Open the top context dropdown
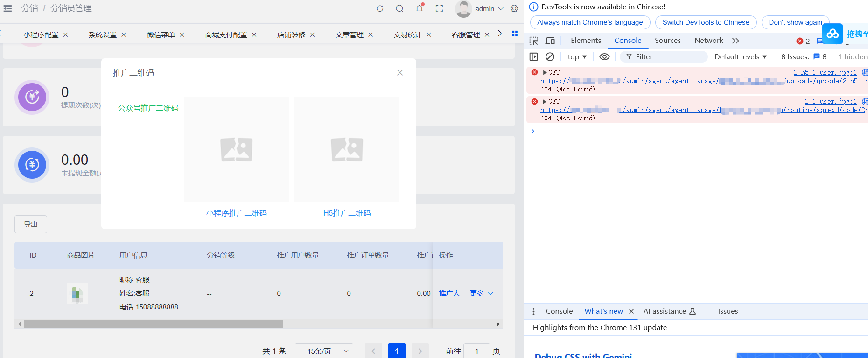868x358 pixels. (577, 56)
